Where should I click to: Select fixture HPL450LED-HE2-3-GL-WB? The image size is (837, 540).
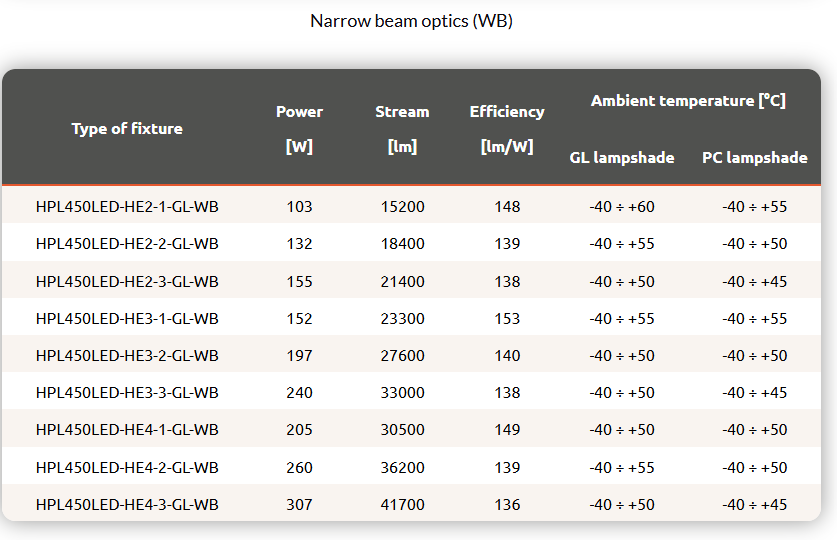(x=127, y=282)
